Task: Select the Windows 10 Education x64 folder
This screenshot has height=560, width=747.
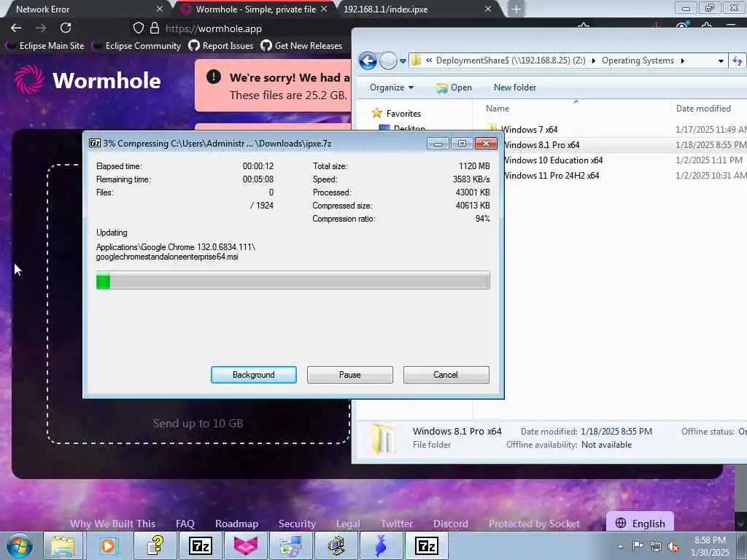Action: click(x=553, y=160)
